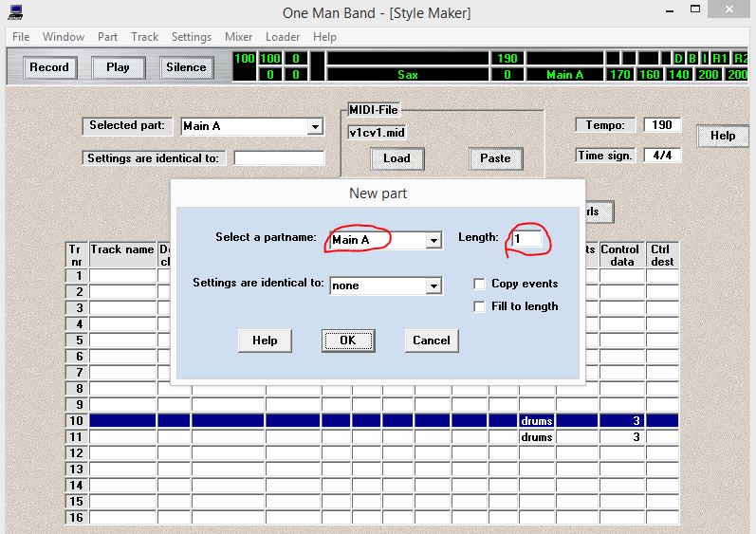Click the D indicator in status panel
The width and height of the screenshot is (756, 534).
click(x=678, y=59)
